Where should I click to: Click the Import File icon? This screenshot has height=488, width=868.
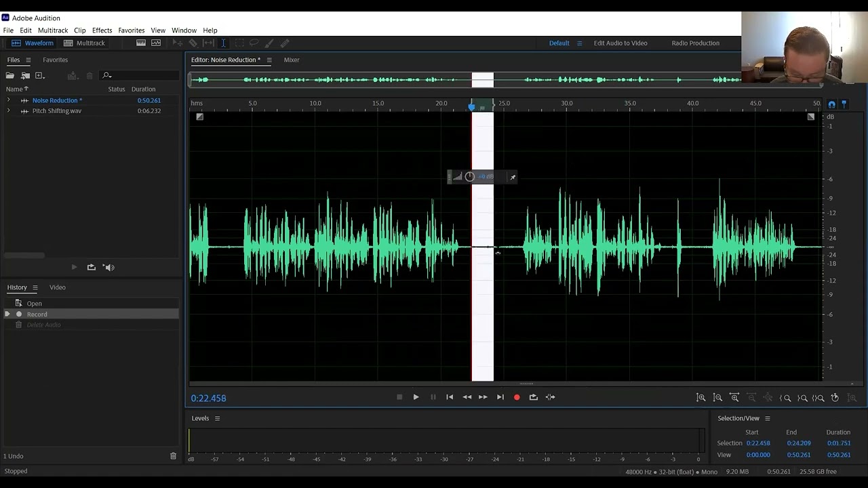point(25,75)
